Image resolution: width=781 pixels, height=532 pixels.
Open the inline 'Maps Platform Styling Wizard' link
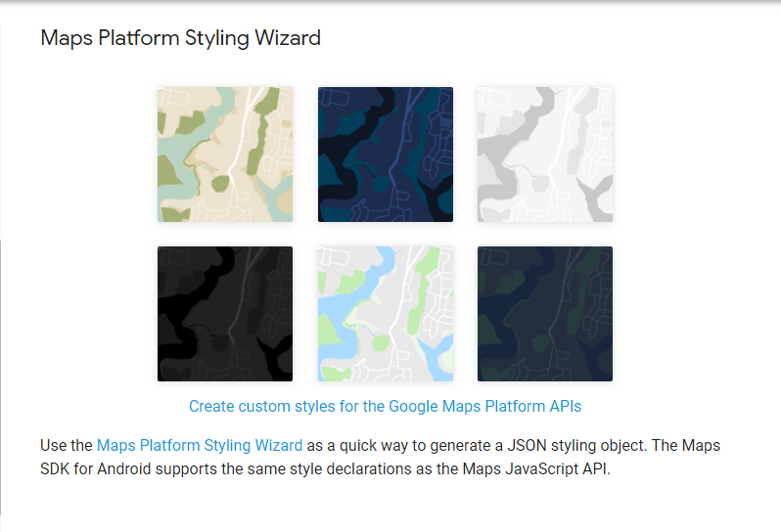(200, 445)
